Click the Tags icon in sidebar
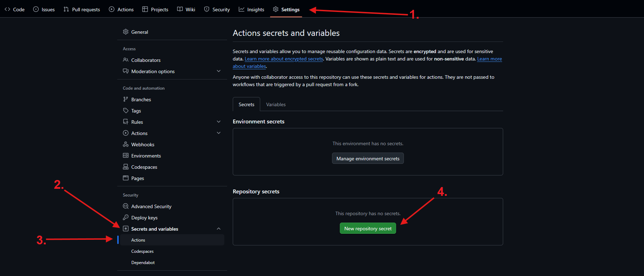The height and width of the screenshot is (276, 644). (x=126, y=110)
